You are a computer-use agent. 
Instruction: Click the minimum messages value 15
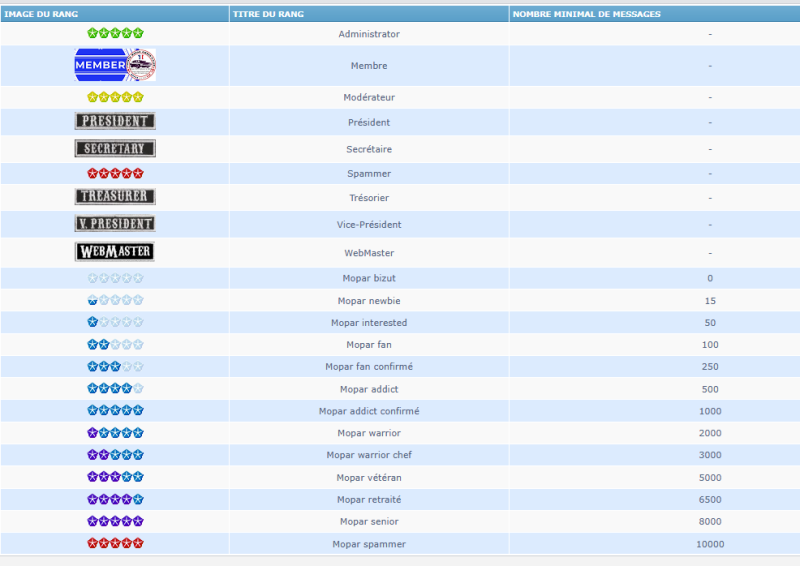point(710,301)
